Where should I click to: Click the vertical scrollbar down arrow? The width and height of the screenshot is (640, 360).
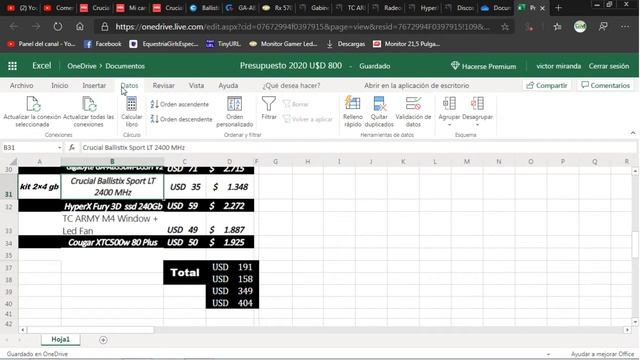(635, 322)
